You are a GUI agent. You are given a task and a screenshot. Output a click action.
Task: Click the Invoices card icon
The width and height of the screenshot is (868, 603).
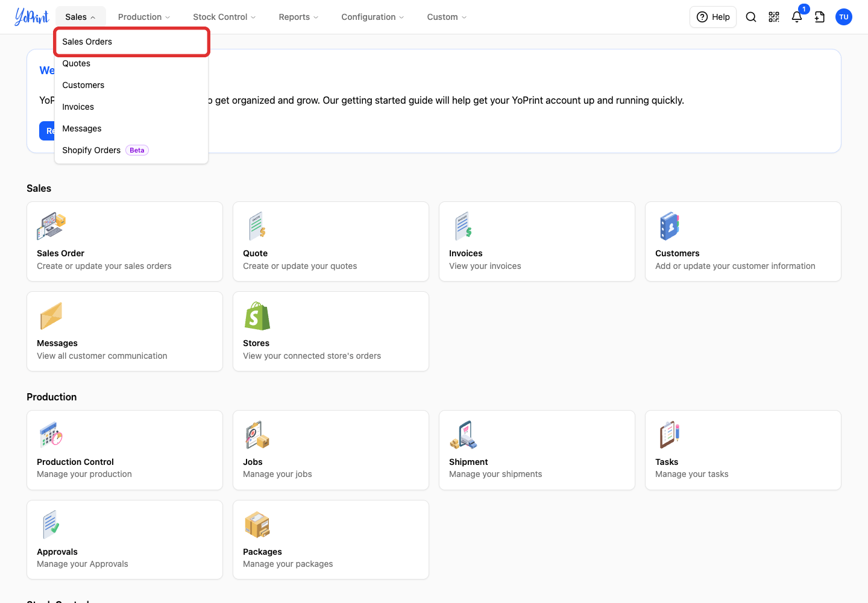[x=464, y=226]
